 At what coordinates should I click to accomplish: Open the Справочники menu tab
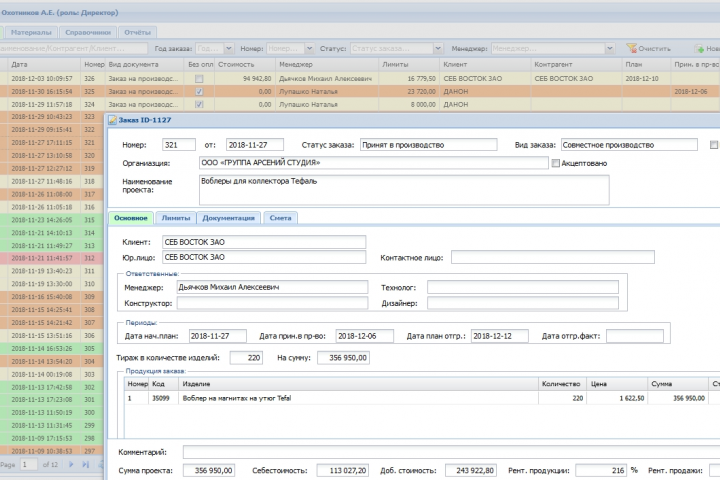click(x=89, y=32)
